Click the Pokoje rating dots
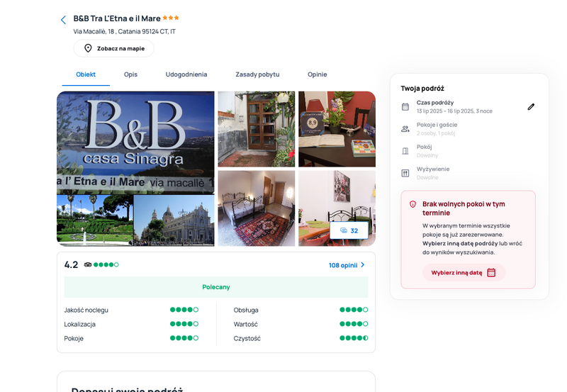The image size is (567, 392). click(184, 338)
